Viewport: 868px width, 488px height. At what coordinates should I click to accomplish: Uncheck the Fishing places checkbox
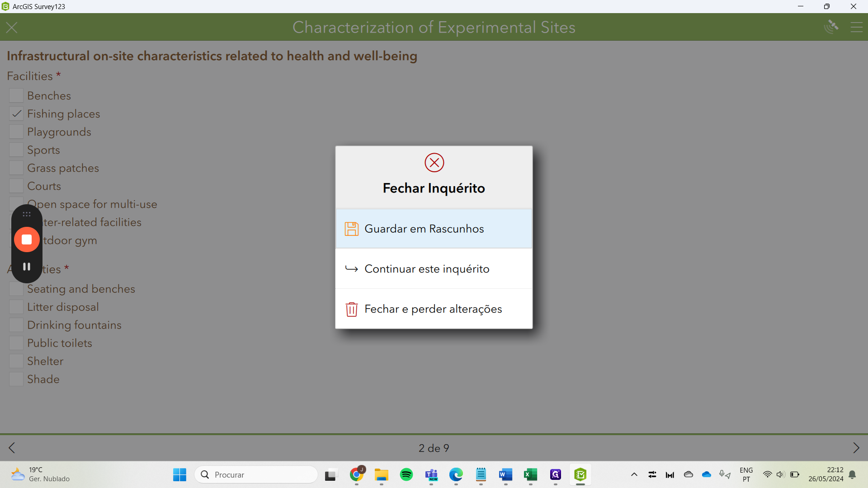(x=16, y=114)
